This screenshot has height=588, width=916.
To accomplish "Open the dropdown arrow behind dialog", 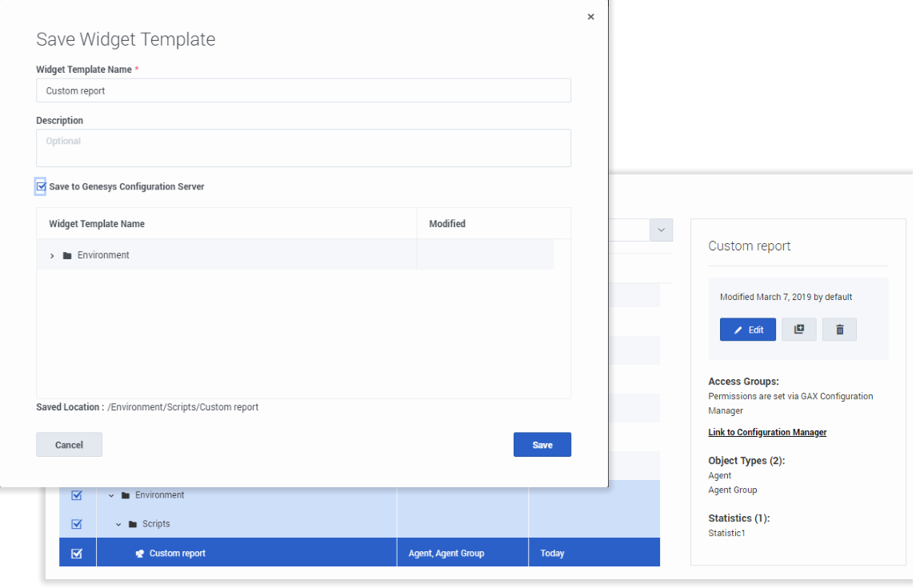I will coord(661,230).
